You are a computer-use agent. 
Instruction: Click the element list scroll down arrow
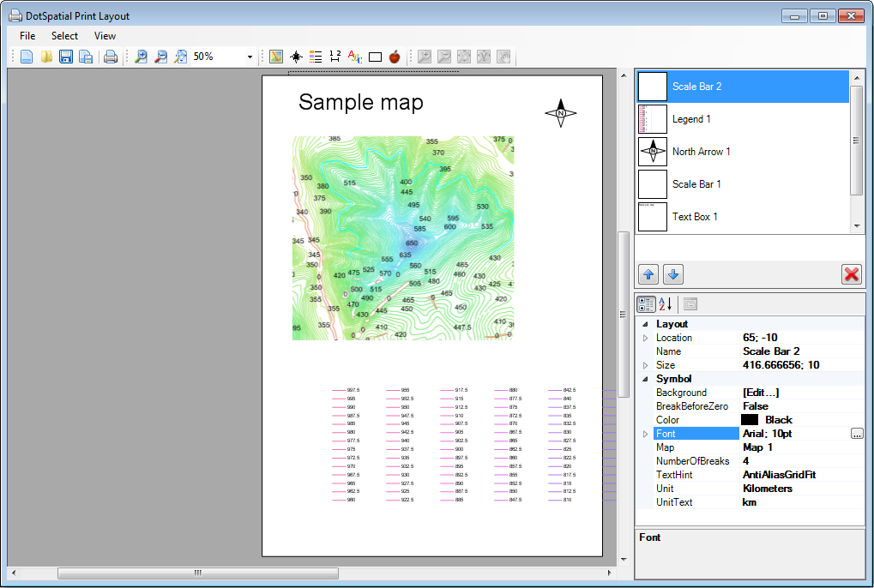(857, 226)
